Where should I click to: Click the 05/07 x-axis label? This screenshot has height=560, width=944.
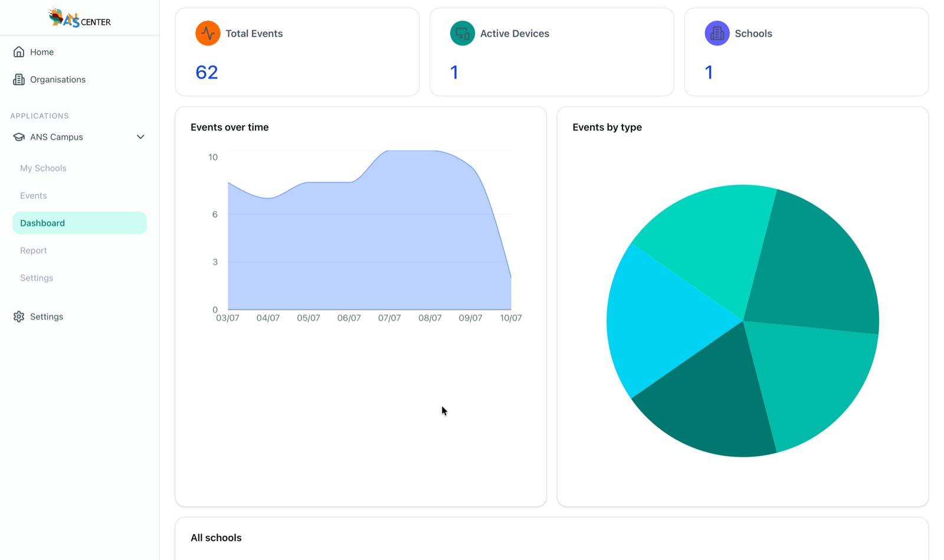[x=309, y=318]
